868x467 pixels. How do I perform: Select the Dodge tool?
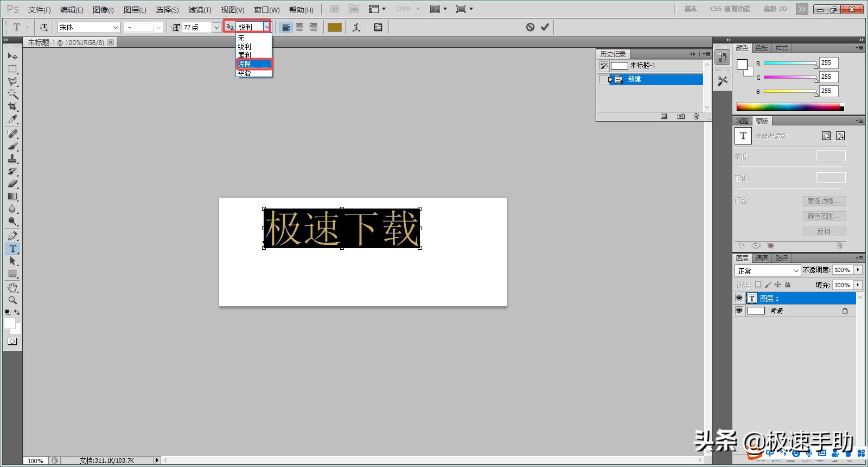coord(12,221)
